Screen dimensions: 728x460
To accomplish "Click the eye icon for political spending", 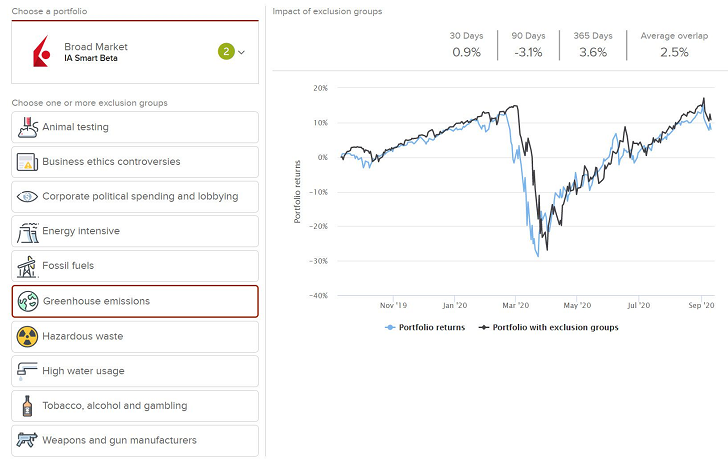I will coord(27,197).
